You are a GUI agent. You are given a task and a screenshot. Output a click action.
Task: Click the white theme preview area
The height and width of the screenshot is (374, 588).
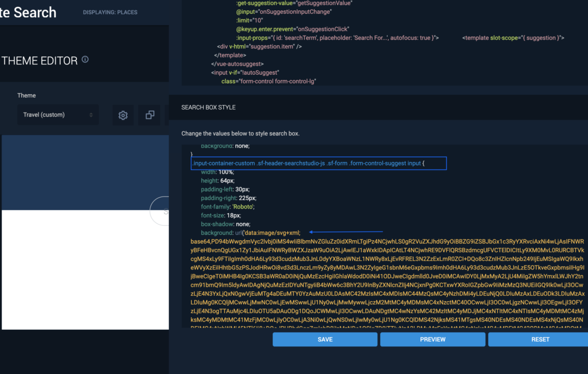coord(85,269)
